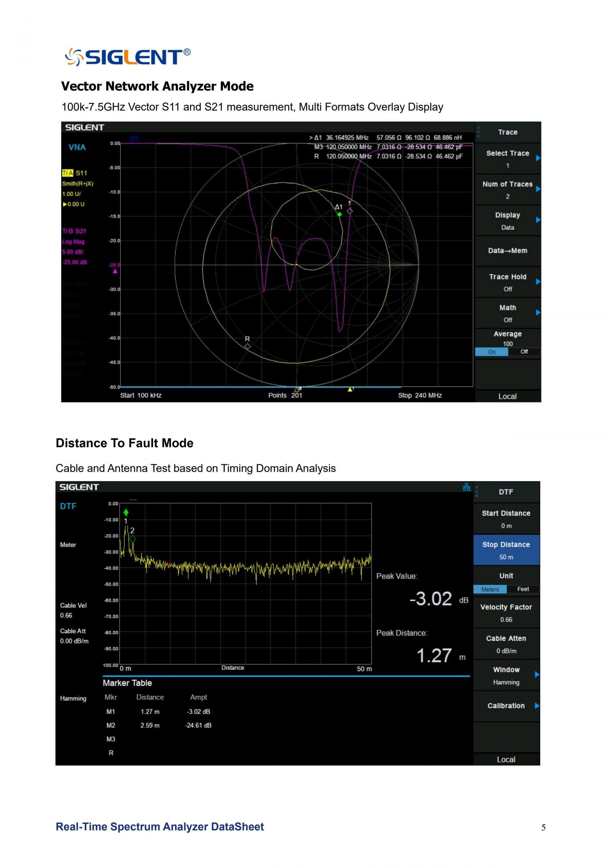Expand the Calibration submenu

pyautogui.click(x=506, y=706)
